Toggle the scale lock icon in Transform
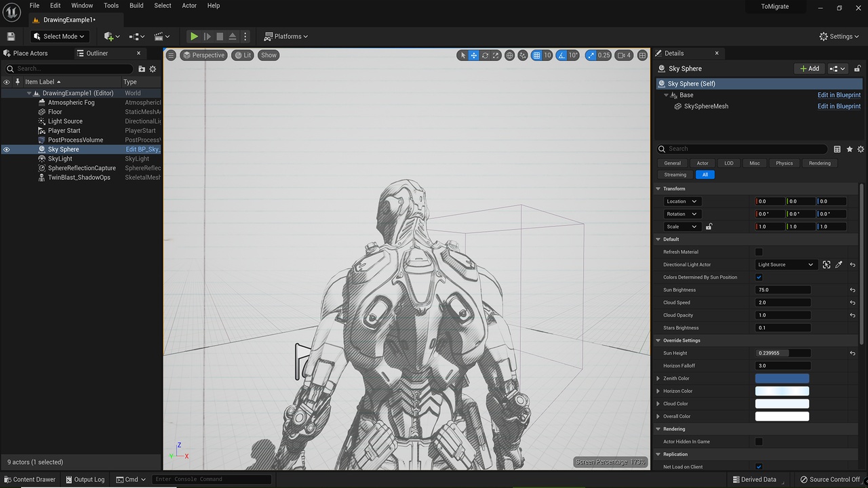This screenshot has height=488, width=868. pos(709,227)
